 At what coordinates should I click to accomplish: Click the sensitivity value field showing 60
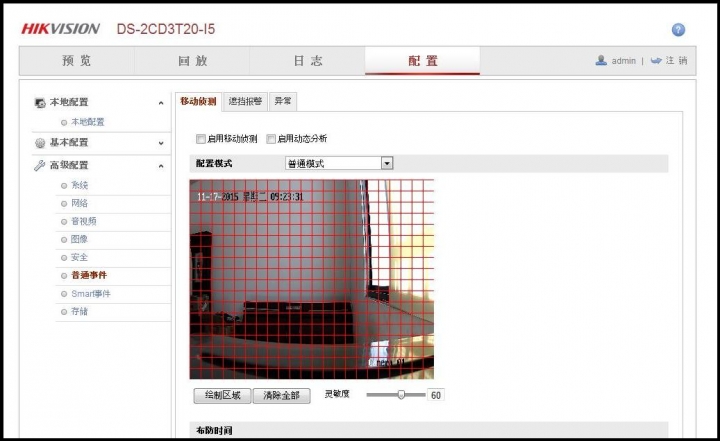435,395
